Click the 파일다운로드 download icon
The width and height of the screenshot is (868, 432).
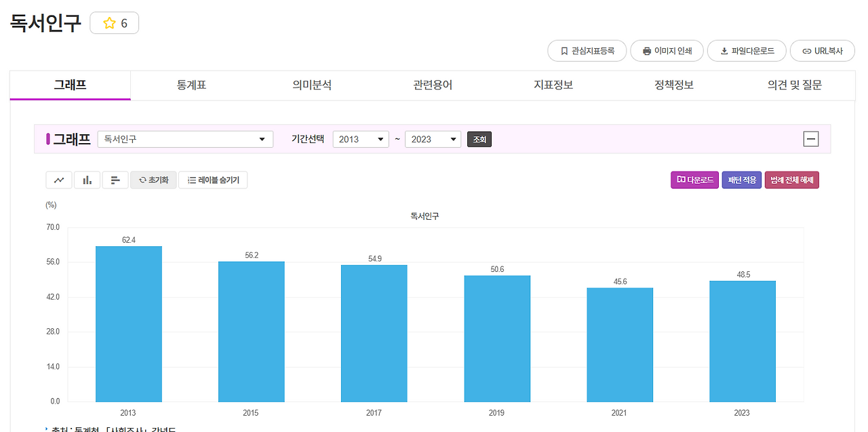[746, 50]
